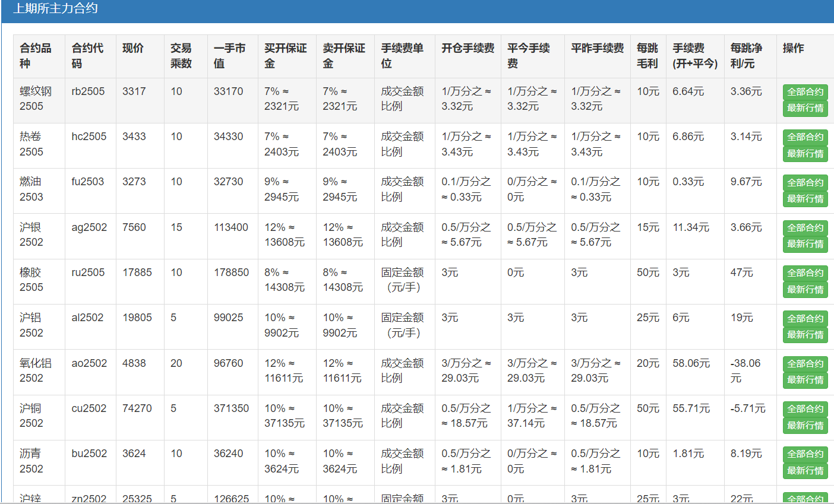
Task: Click the 合约品种 column header
Action: 33,55
